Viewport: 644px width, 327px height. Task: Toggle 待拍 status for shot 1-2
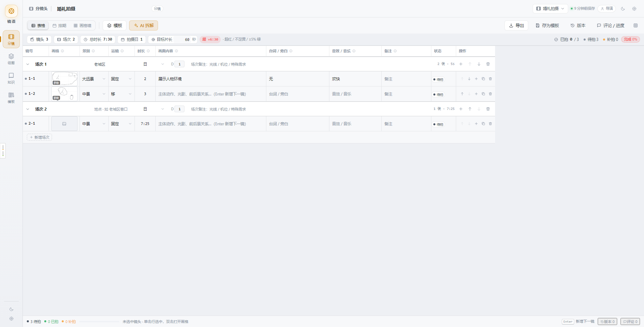click(438, 94)
